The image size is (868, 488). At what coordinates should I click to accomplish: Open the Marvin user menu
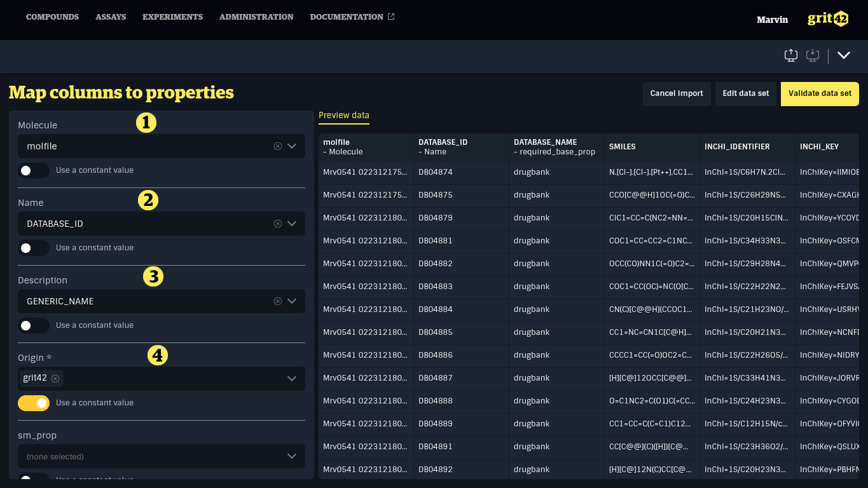point(772,20)
